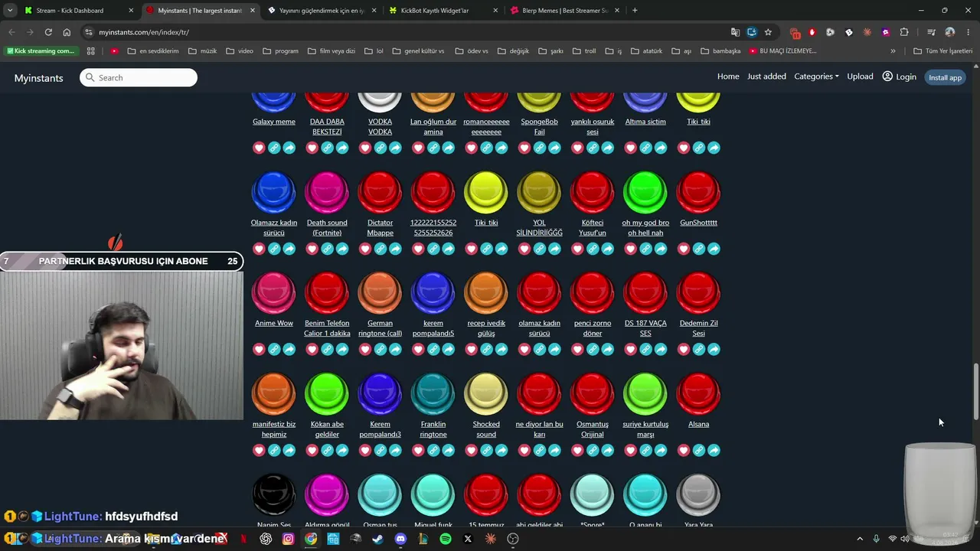
Task: Reload the Myinstants page
Action: [48, 32]
